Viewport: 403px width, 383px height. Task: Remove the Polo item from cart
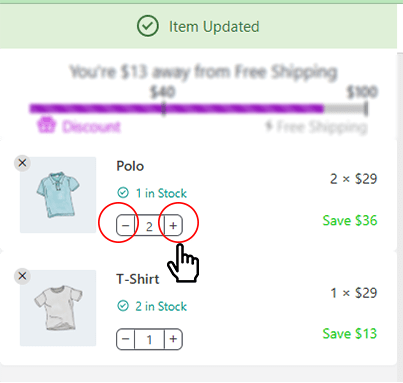point(22,163)
